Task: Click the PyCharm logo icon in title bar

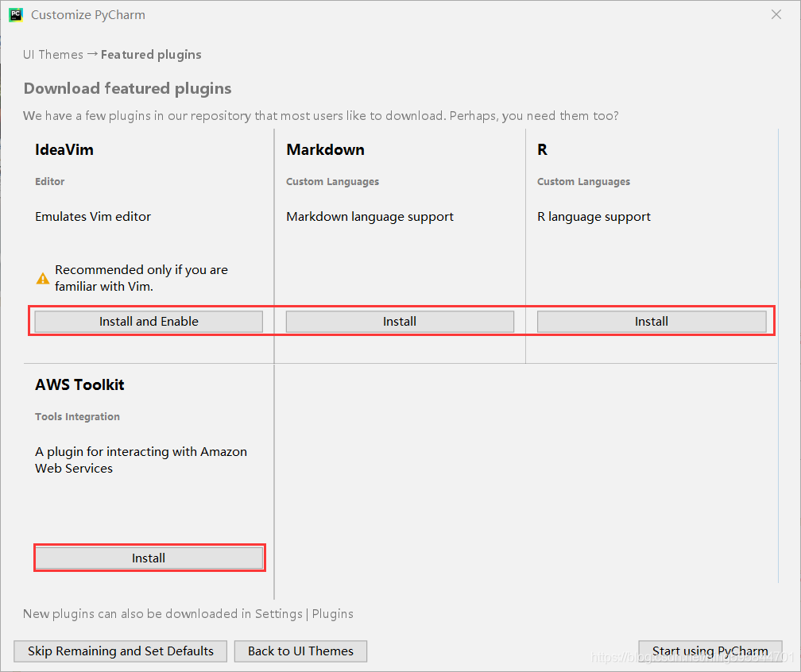Action: [x=16, y=15]
